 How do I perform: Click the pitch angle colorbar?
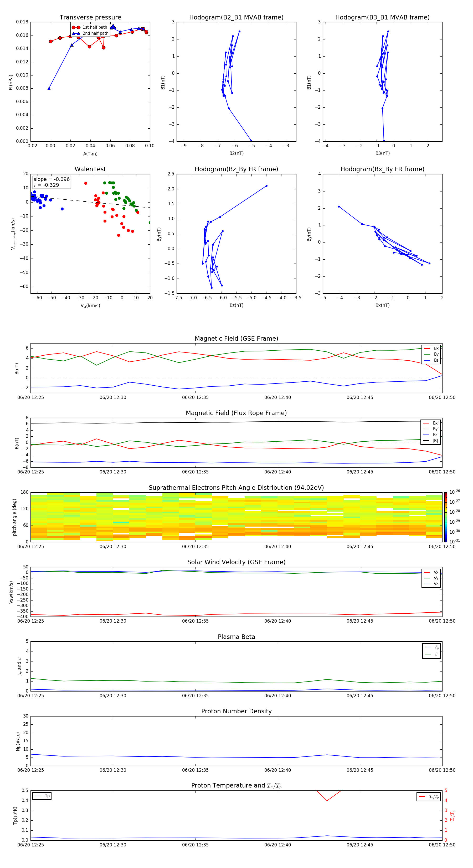pos(445,517)
